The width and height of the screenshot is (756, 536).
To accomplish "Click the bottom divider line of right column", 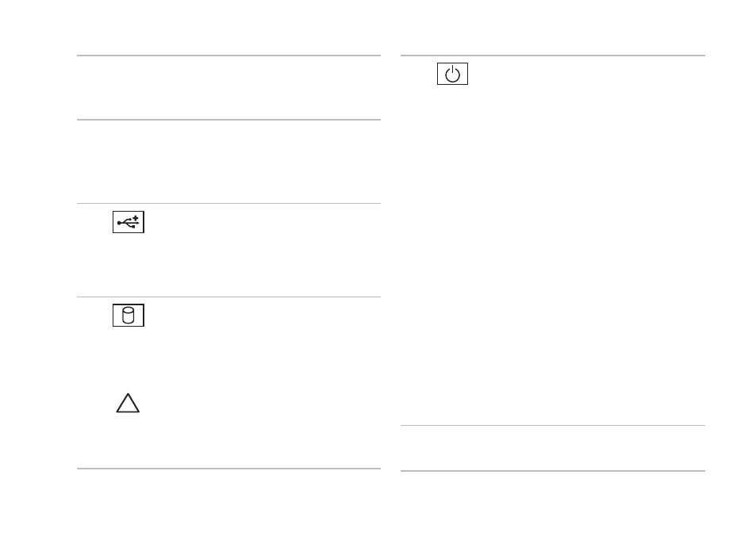I will [553, 471].
